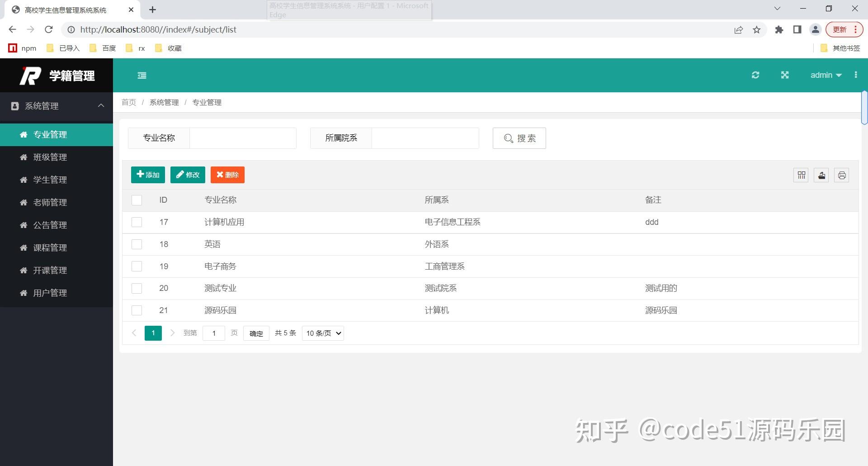This screenshot has height=466, width=868.
Task: Click the search magnifier icon in 搜索 button
Action: coord(509,138)
